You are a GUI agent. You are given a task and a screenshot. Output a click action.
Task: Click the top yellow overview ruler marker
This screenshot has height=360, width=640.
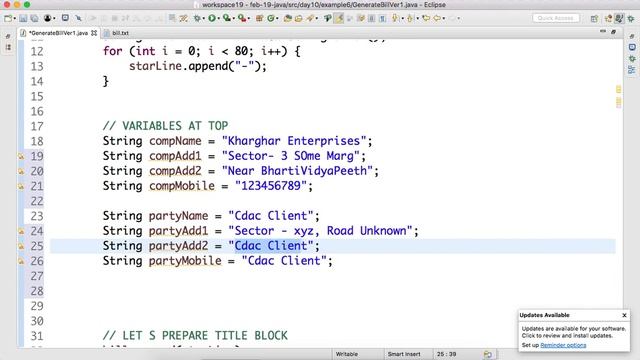(x=618, y=89)
